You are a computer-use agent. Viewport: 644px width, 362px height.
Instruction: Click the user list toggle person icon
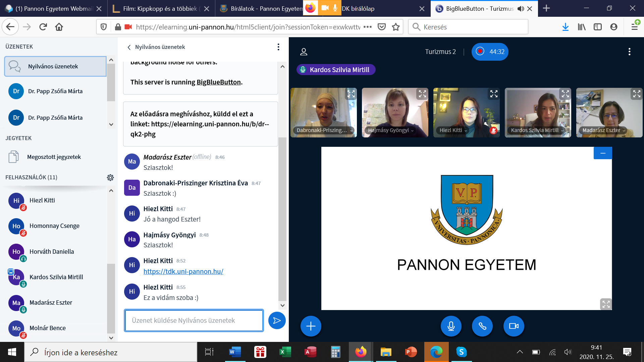click(304, 52)
